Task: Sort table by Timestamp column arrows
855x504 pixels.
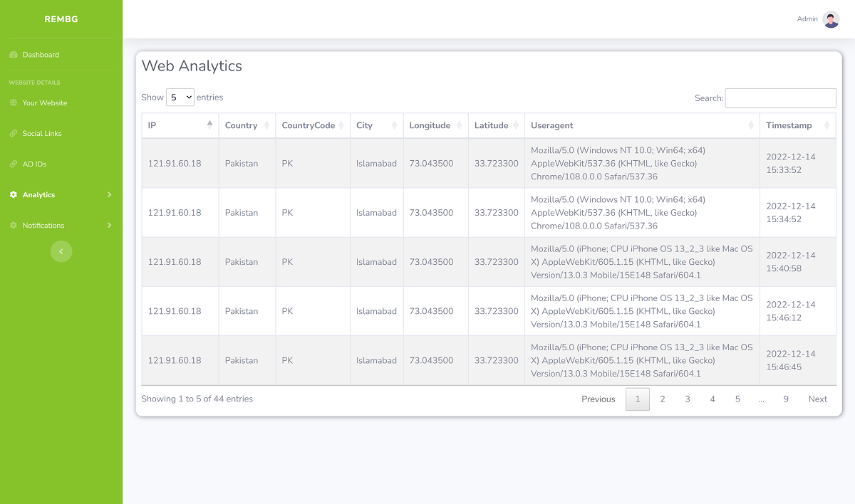Action: click(827, 125)
